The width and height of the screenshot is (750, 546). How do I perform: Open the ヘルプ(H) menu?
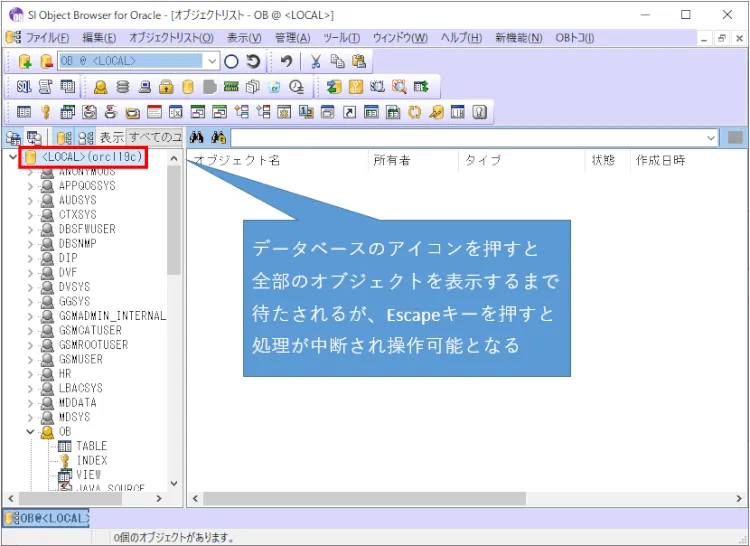(461, 38)
